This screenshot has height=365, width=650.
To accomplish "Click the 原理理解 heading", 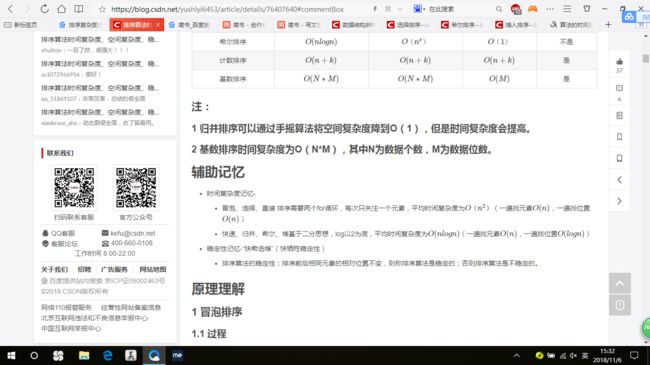I will (218, 289).
